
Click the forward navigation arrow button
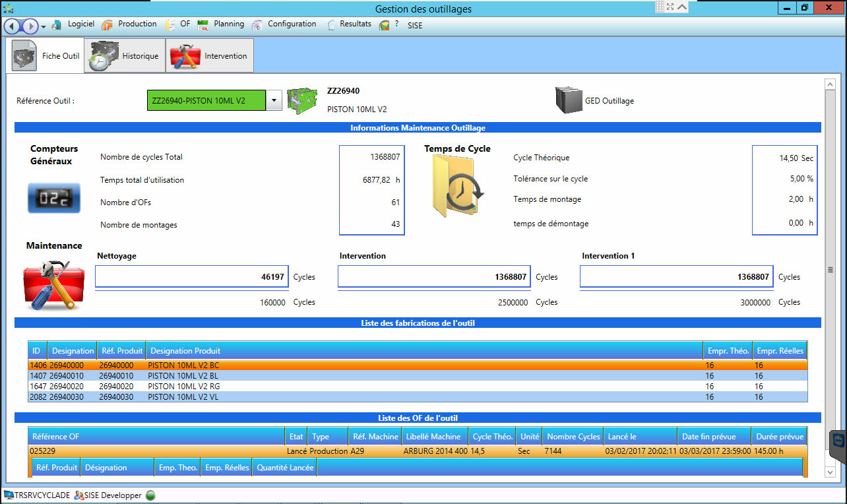[x=30, y=26]
